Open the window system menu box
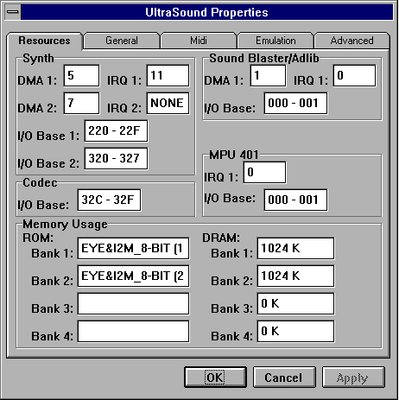Viewport: 399px width, 400px height. [x=13, y=12]
